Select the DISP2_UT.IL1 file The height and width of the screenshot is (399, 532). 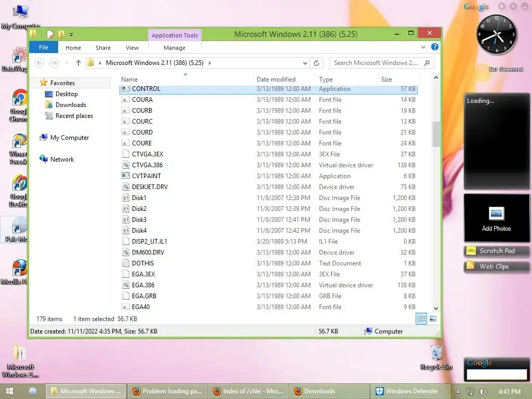point(269,241)
